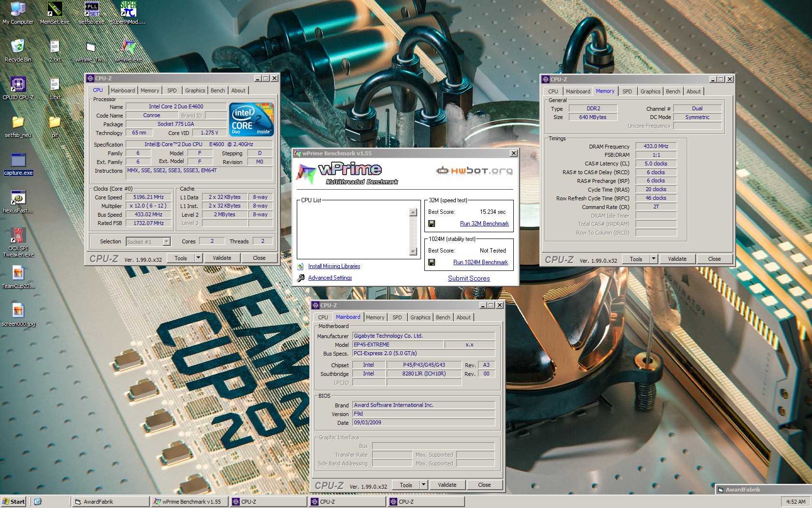Click the HWBOT.org logo in wPrime
812x508 pixels.
click(474, 170)
